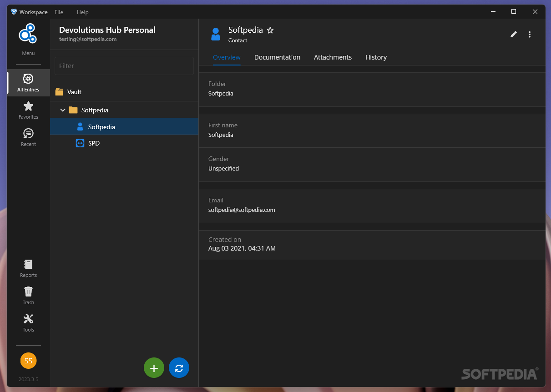Select the Vault root entry
551x392 pixels.
[124, 92]
